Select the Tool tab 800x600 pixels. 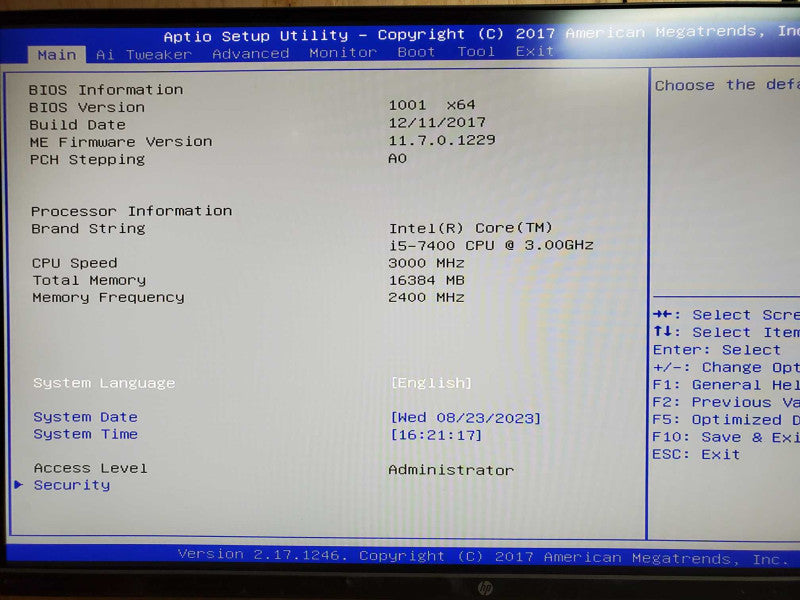click(476, 52)
